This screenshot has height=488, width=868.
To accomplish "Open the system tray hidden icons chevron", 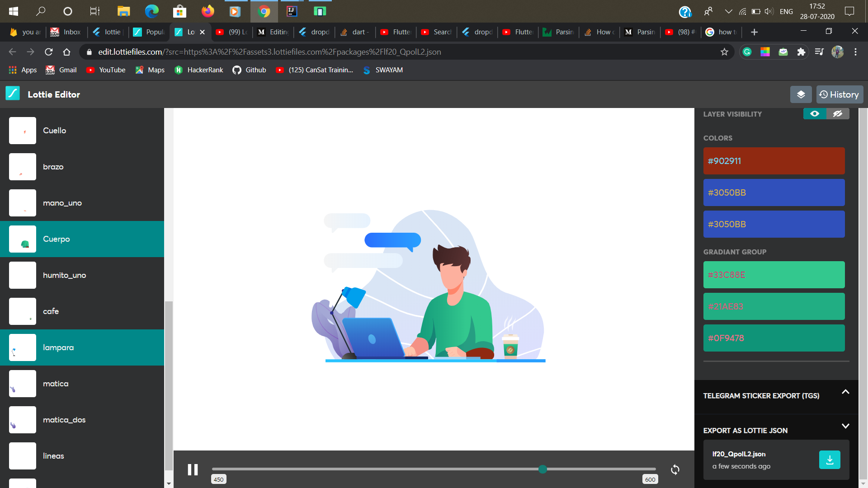I will click(x=728, y=11).
